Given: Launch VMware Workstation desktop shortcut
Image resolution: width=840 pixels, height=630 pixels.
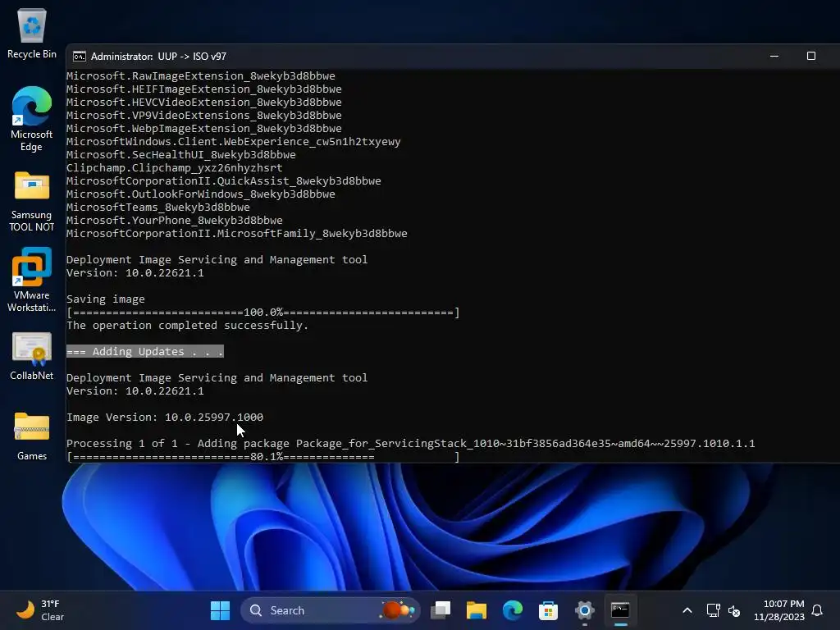Looking at the screenshot, I should (x=32, y=279).
